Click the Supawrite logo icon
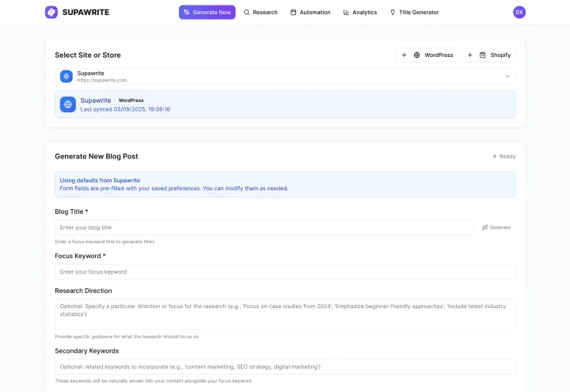Screen dimensions: 570x392 (x=51, y=13)
